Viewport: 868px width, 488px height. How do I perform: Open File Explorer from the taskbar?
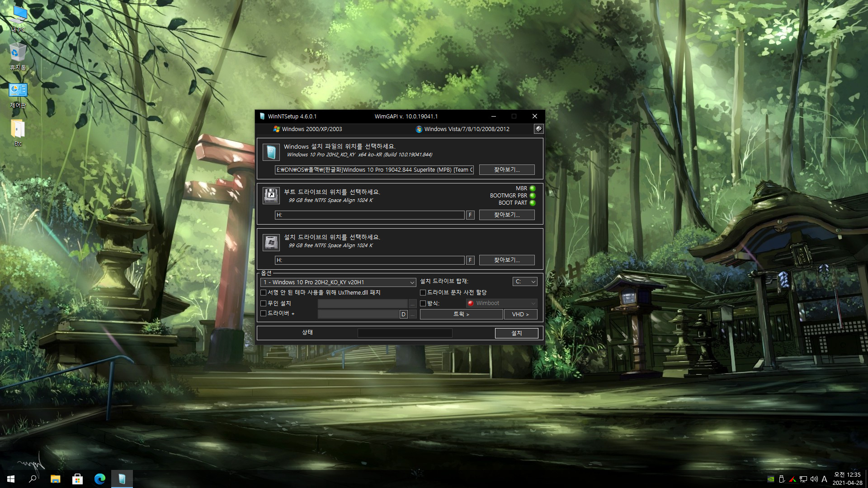point(55,479)
